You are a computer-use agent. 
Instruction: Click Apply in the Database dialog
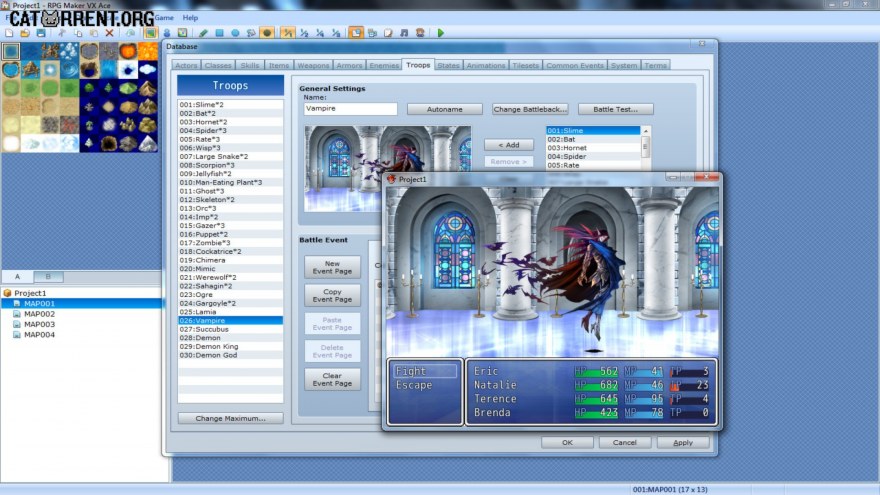click(683, 442)
